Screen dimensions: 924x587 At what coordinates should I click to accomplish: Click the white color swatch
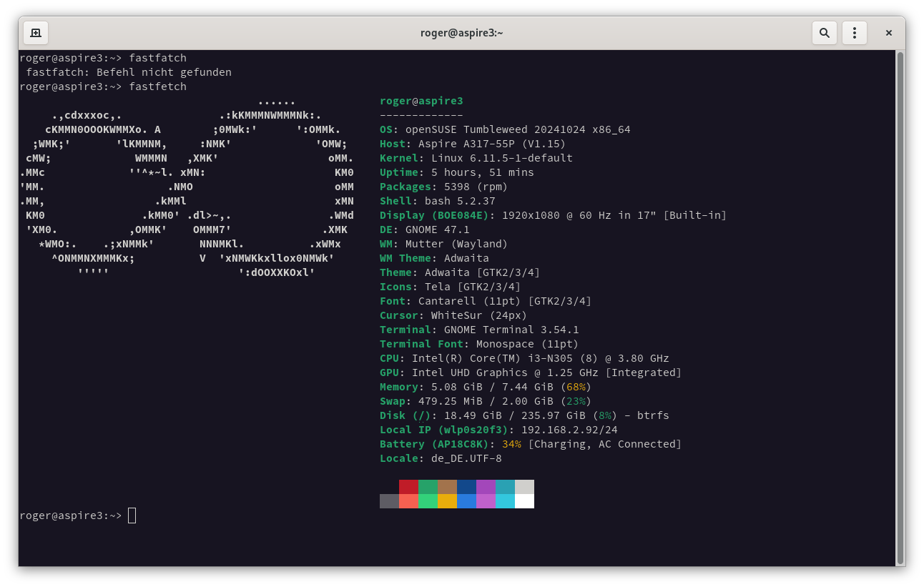coord(524,501)
